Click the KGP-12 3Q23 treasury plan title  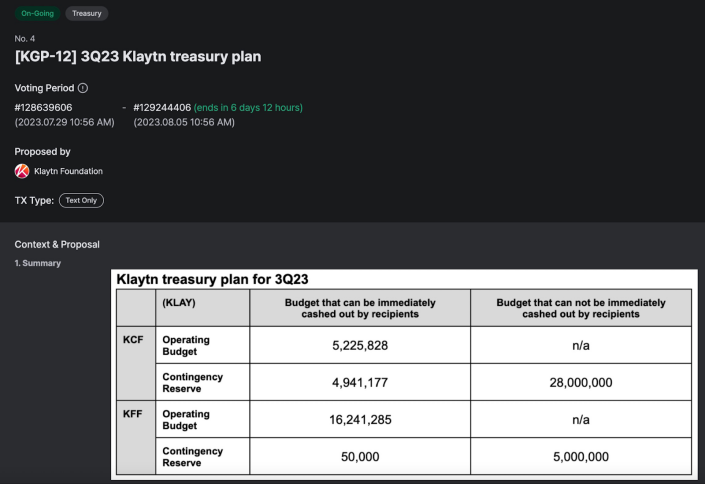click(x=138, y=57)
